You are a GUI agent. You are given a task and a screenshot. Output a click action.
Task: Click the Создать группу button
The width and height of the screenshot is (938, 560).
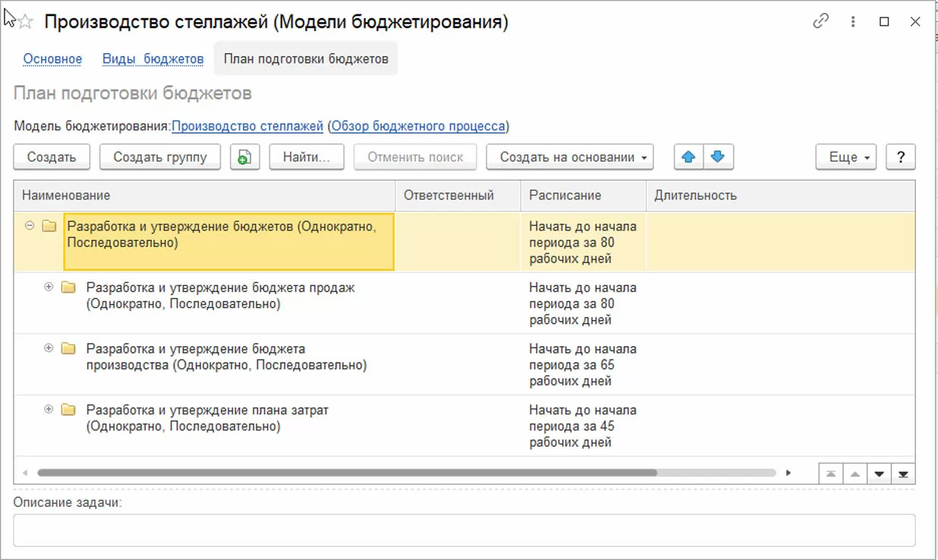click(160, 157)
